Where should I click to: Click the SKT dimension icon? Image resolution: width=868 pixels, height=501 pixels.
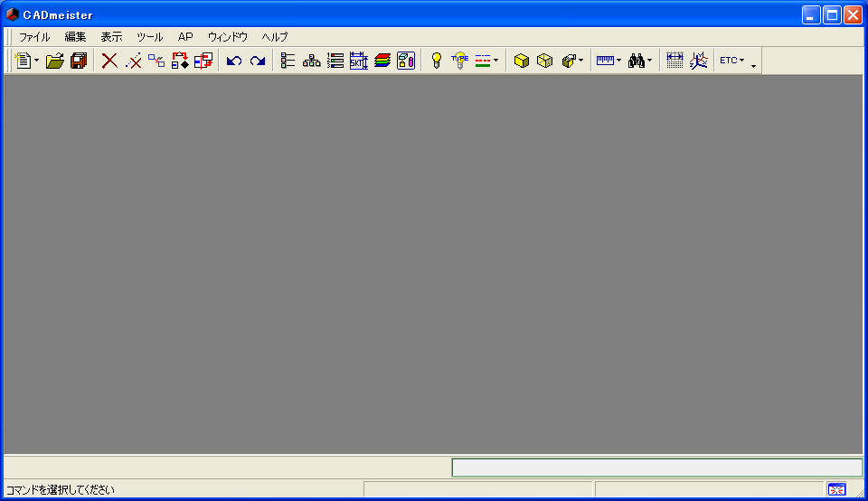click(x=359, y=61)
